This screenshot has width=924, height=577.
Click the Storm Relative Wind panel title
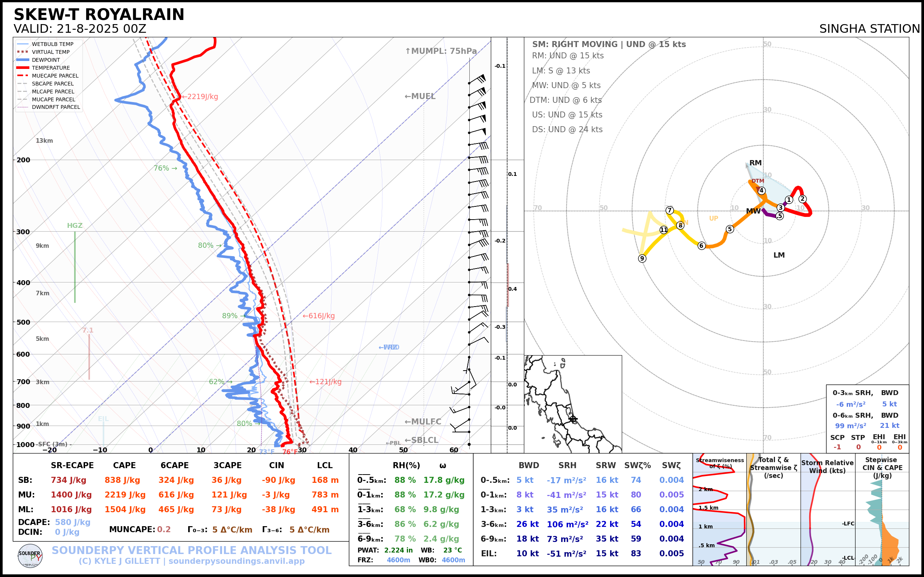click(827, 466)
